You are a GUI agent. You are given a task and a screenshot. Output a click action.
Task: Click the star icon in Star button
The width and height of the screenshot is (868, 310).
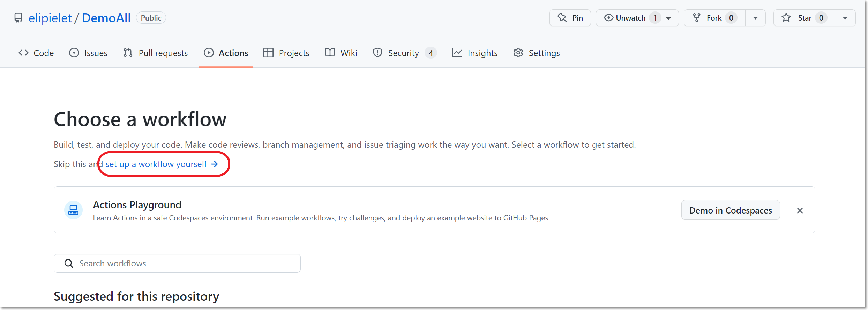(x=786, y=17)
